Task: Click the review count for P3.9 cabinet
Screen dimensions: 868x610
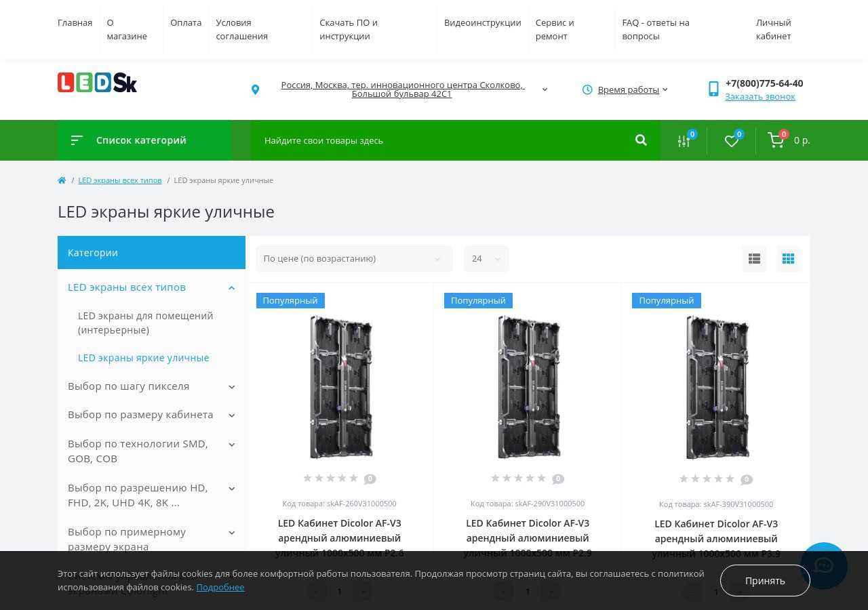Action: click(x=747, y=480)
